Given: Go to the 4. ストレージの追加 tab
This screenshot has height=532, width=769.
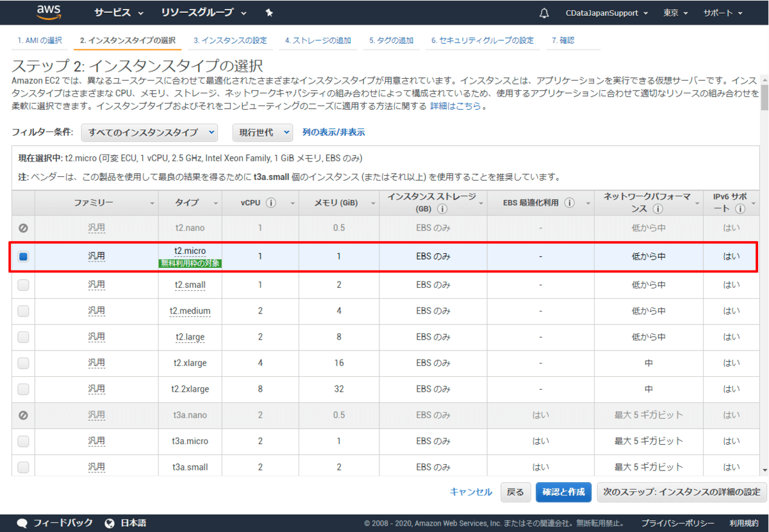Looking at the screenshot, I should 318,40.
